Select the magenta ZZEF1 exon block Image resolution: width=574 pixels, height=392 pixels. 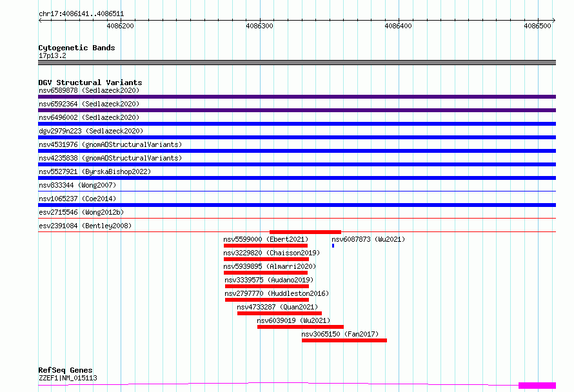(537, 386)
